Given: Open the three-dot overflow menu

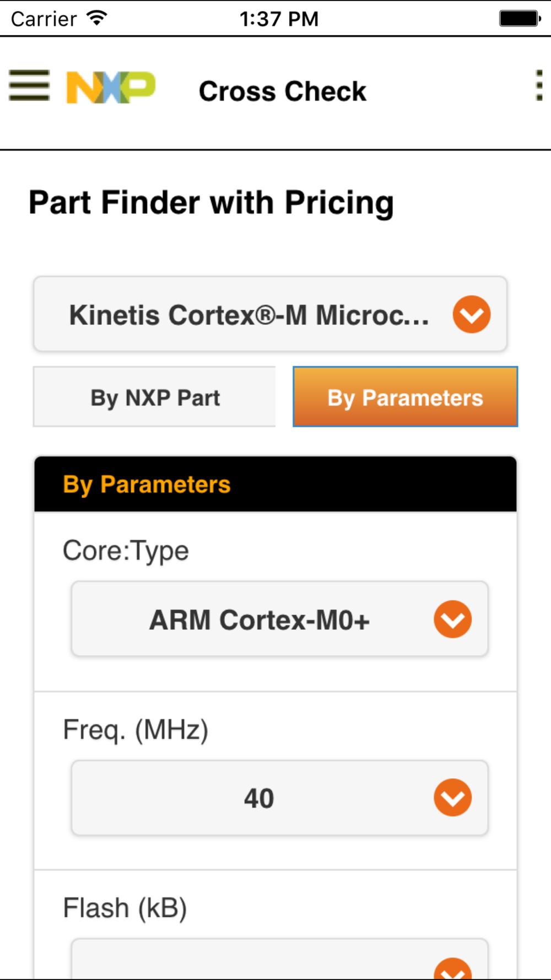Looking at the screenshot, I should (x=539, y=85).
